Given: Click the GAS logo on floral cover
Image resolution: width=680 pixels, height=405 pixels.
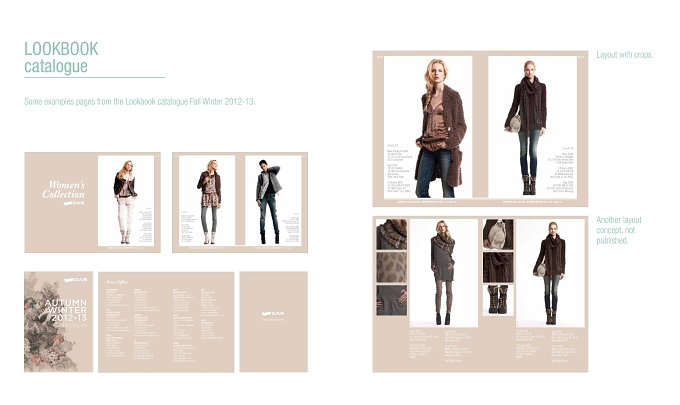Looking at the screenshot, I should (75, 280).
